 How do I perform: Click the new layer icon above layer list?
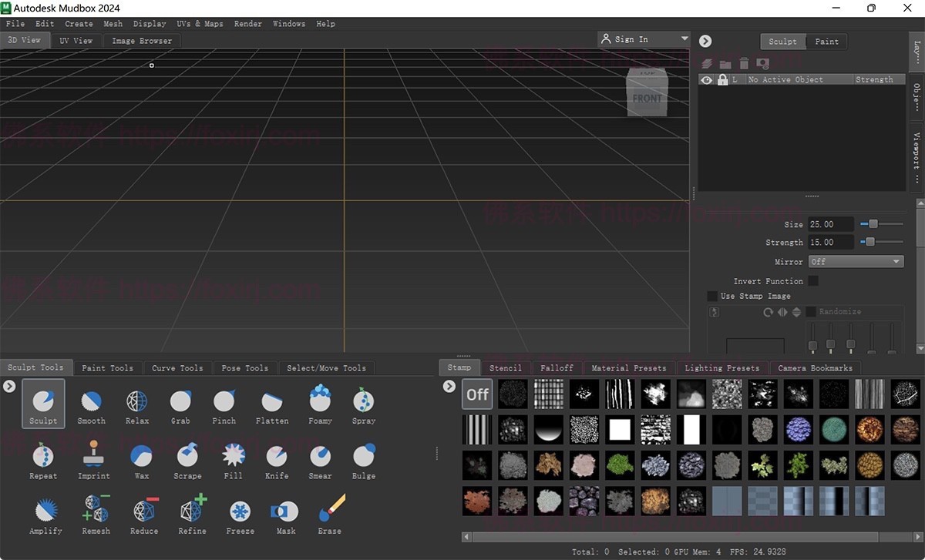[707, 63]
